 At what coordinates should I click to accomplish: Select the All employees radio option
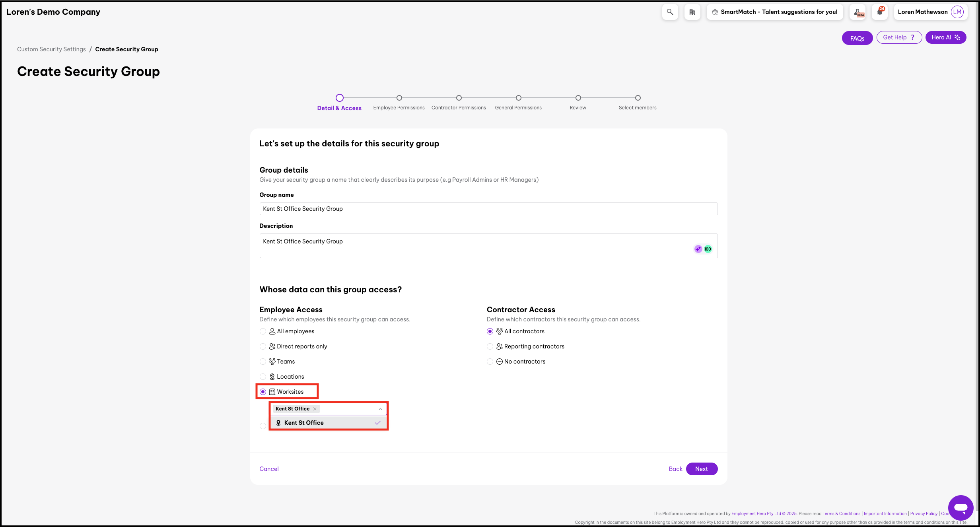click(x=263, y=331)
